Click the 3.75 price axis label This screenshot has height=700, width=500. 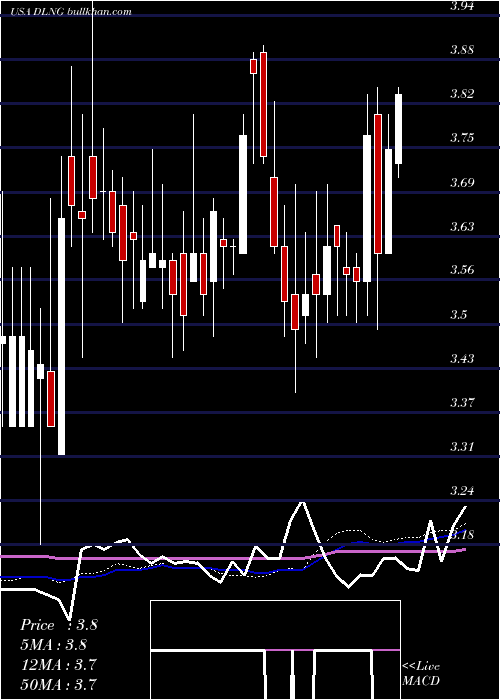click(x=464, y=138)
